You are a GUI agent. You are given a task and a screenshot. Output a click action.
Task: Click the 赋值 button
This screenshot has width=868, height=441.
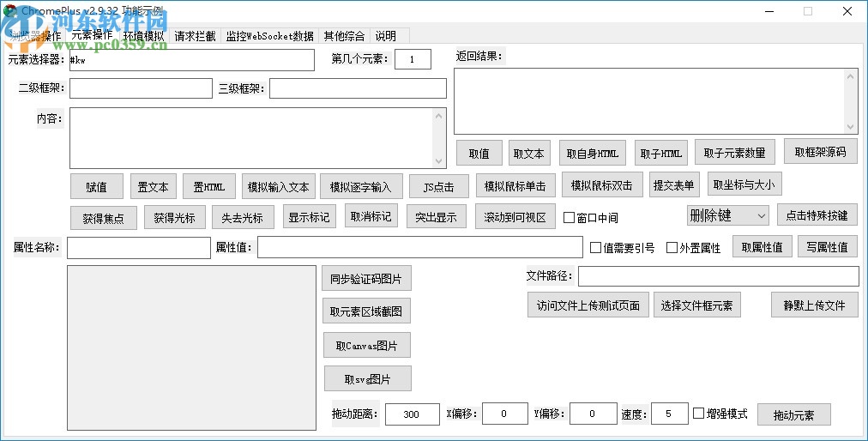pyautogui.click(x=96, y=187)
